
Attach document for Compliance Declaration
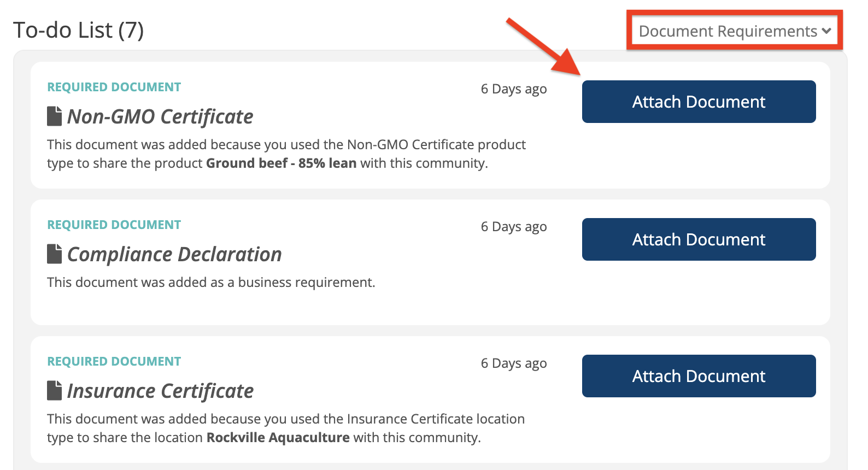click(x=699, y=239)
